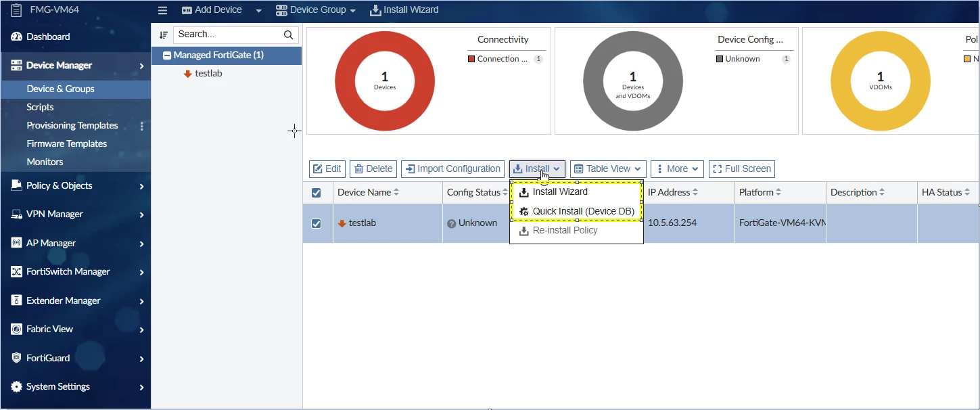Open the Table View dropdown
This screenshot has height=410, width=980.
point(608,169)
